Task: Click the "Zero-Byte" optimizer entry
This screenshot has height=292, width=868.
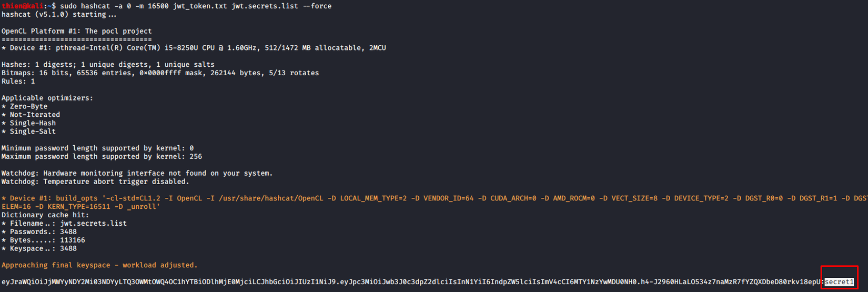Action: click(28, 106)
